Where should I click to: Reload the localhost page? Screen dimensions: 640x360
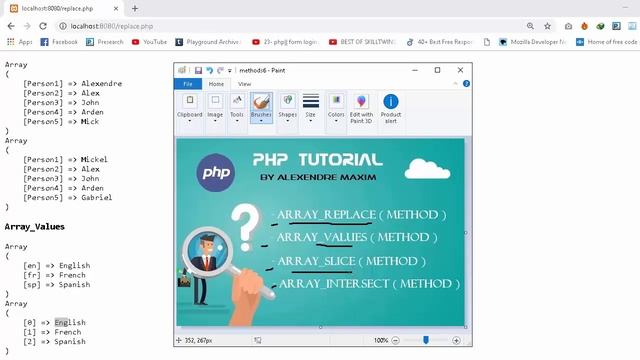point(43,26)
